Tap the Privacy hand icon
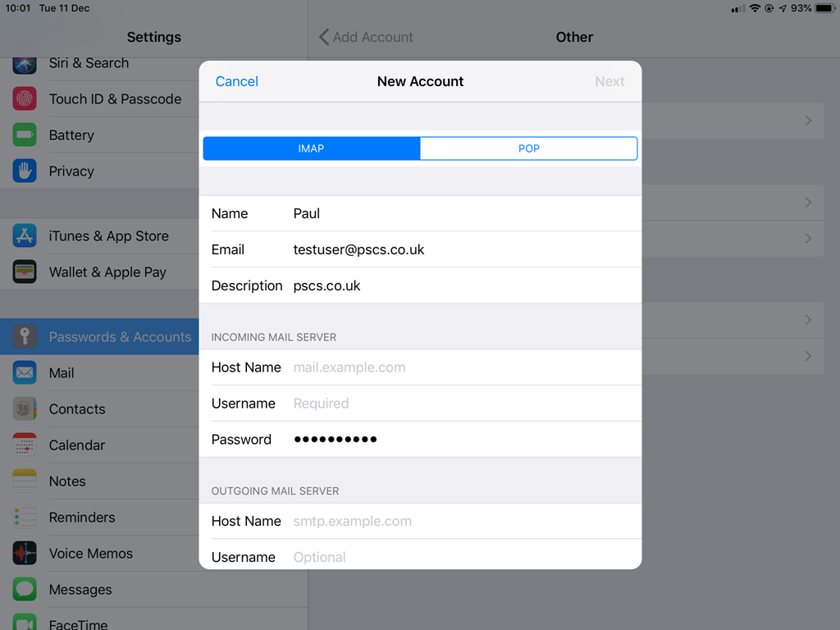This screenshot has width=840, height=630. pos(25,171)
